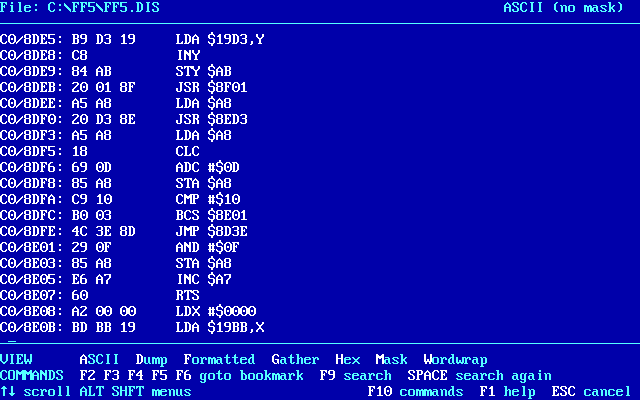
Task: Click the F4 command key label
Action: click(135, 375)
